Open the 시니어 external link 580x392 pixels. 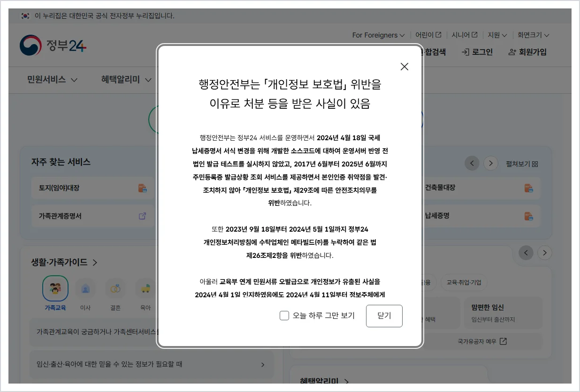coord(465,35)
